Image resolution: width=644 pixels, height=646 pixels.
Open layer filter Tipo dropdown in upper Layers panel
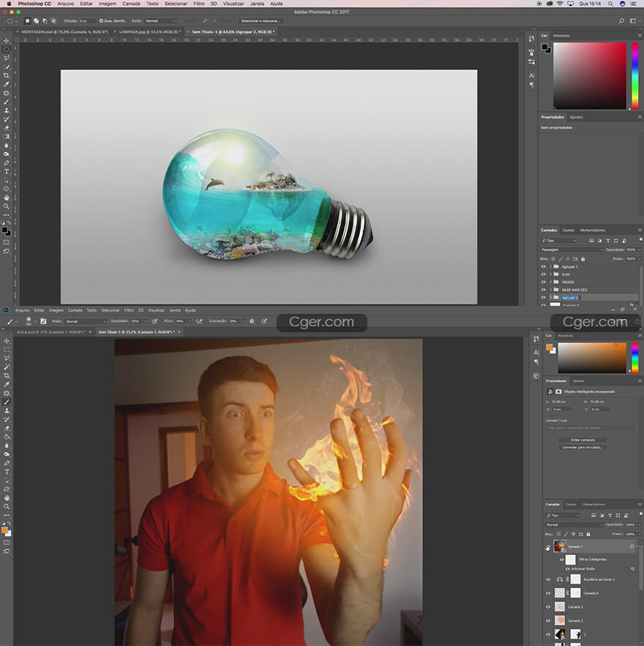tap(558, 241)
